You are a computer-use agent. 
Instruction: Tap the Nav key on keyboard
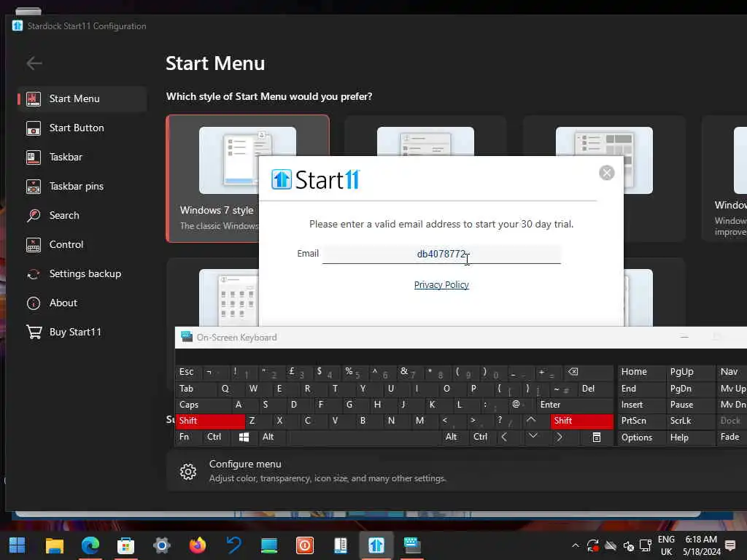tap(732, 372)
